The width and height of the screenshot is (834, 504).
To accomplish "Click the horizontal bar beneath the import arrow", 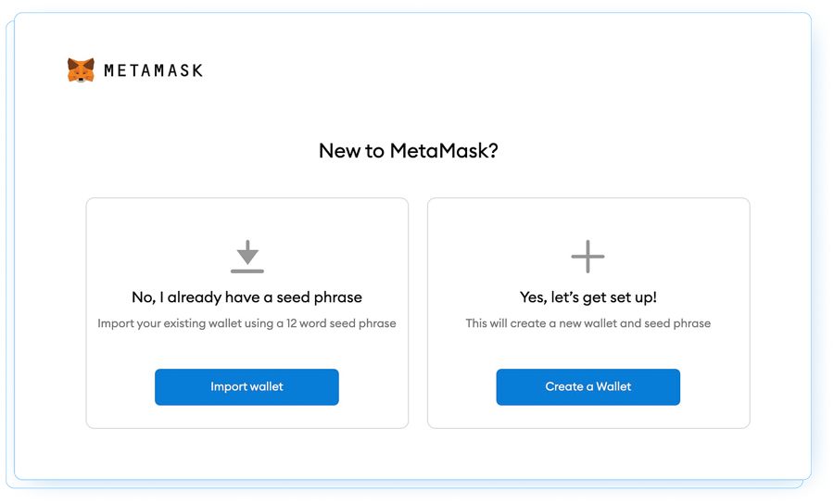I will pos(247,271).
